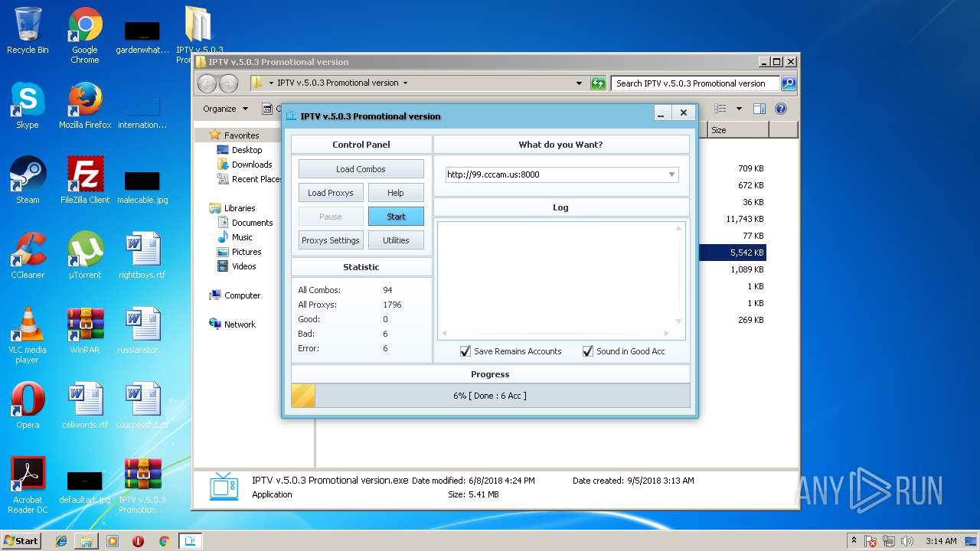Click the Chrome taskbar icon
Screen dimensions: 980x551
pos(164,541)
